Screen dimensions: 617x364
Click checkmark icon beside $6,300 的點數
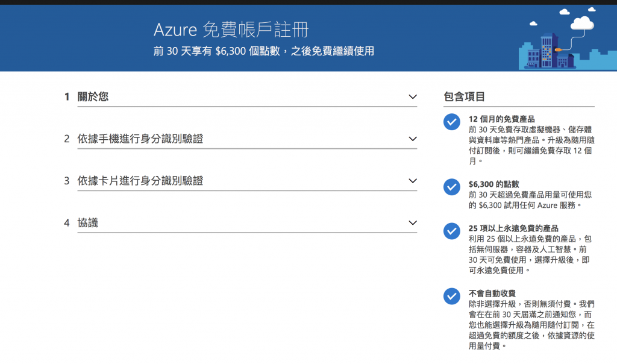point(452,187)
